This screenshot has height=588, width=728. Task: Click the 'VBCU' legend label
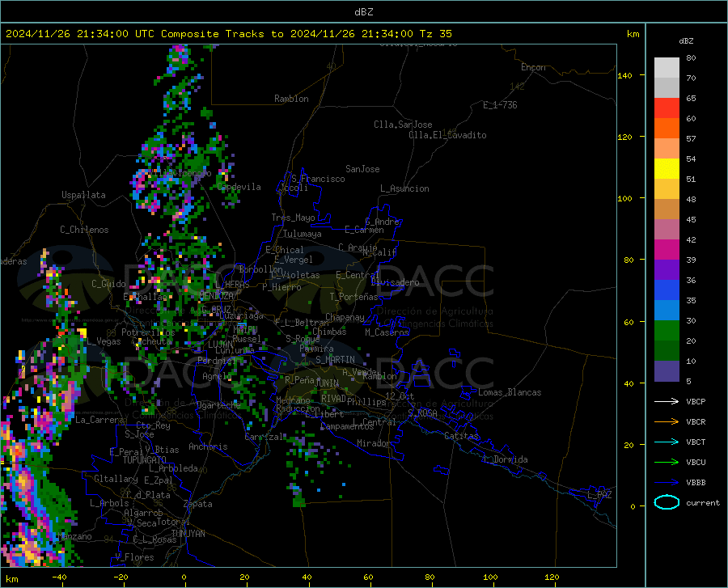(x=696, y=463)
